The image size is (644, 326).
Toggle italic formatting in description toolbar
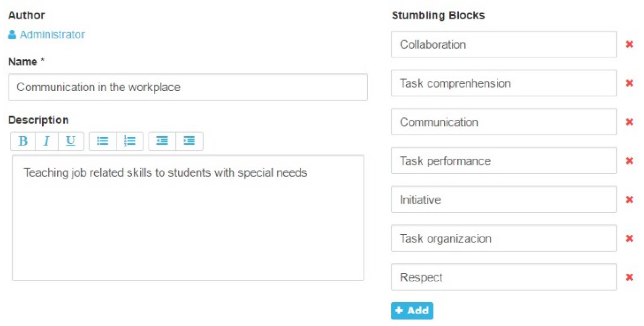coord(47,141)
